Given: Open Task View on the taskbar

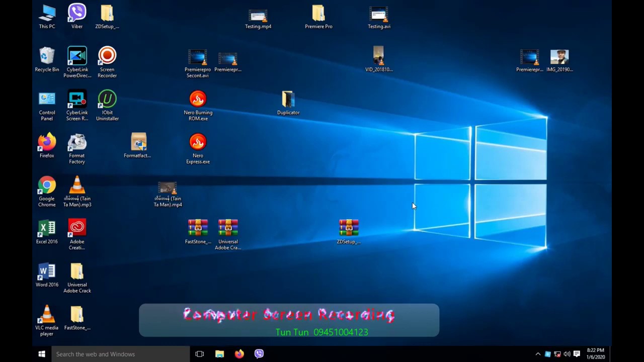Looking at the screenshot, I should coord(199,354).
